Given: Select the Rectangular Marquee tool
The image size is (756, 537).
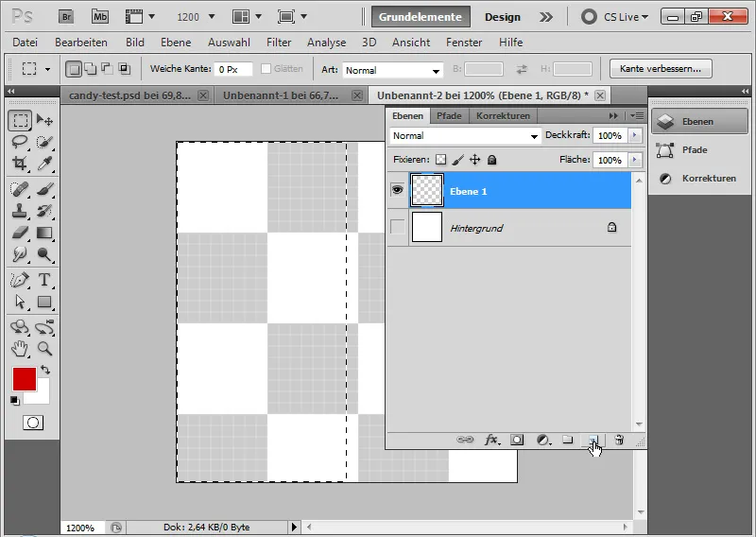Looking at the screenshot, I should pyautogui.click(x=20, y=120).
